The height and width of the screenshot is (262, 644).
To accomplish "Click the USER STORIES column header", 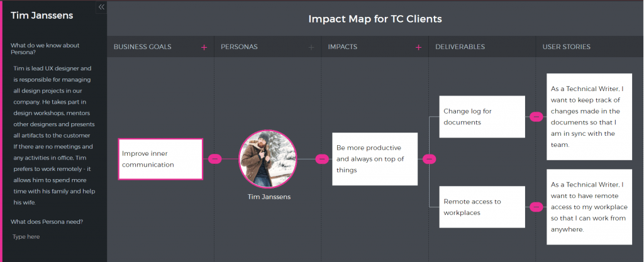I will pos(567,46).
